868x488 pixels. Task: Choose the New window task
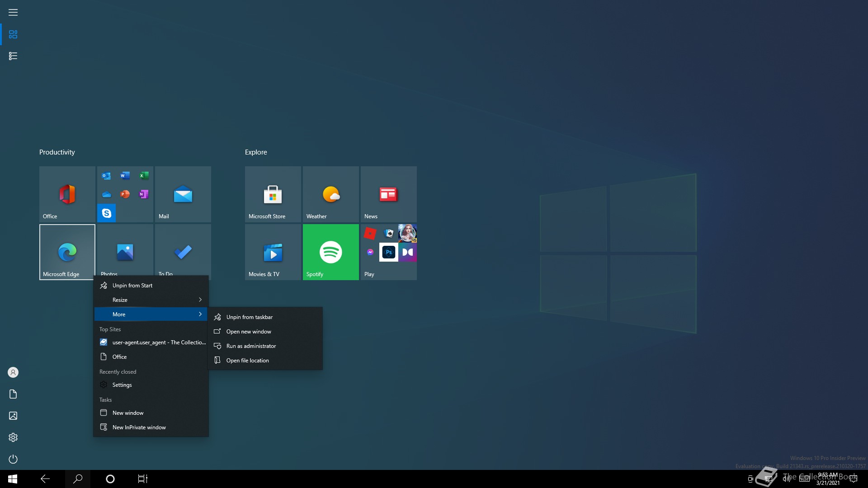[151, 413]
